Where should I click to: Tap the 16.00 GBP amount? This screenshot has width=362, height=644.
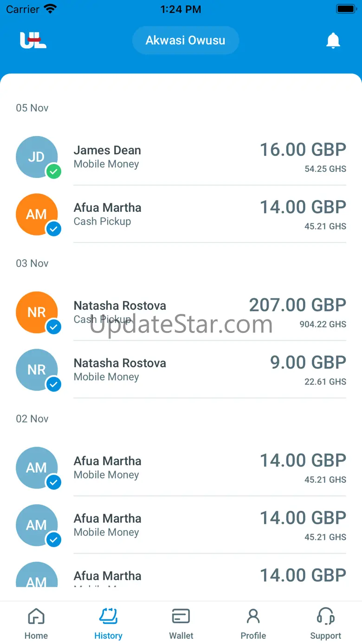pos(303,150)
